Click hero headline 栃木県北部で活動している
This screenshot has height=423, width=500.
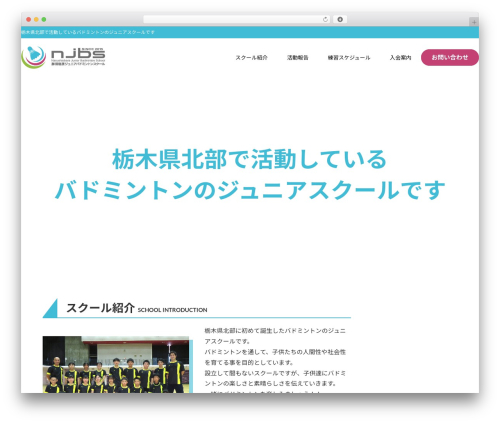tap(249, 159)
